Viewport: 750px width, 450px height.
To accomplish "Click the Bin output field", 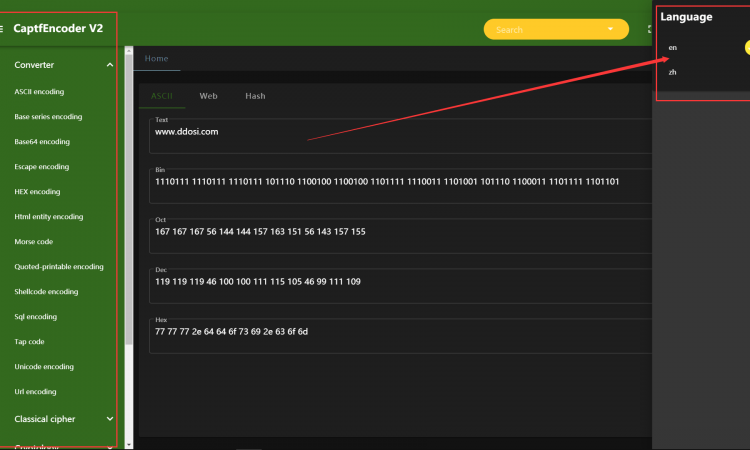I will click(x=401, y=186).
